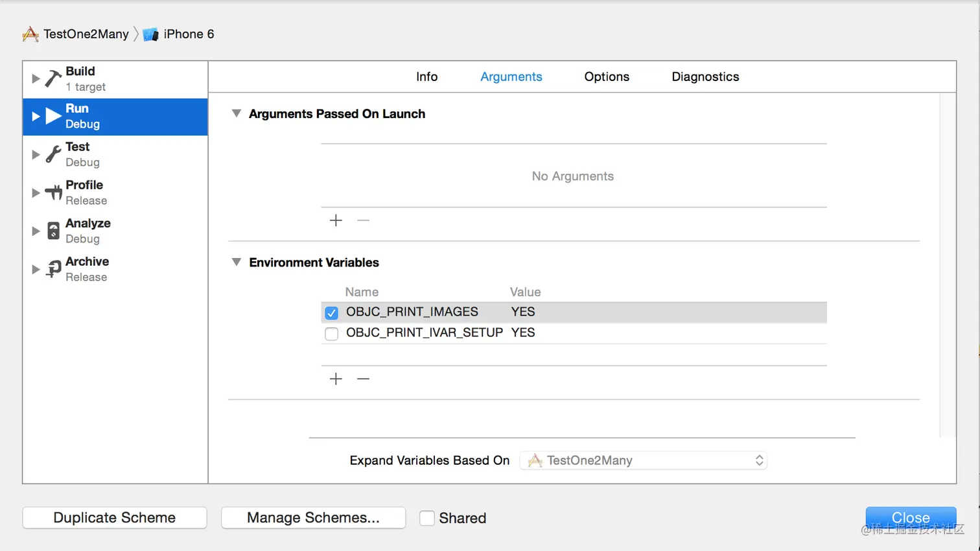Enable the OBJC_PRINT_IVAR_SETUP variable
Viewport: 980px width, 551px height.
tap(332, 334)
